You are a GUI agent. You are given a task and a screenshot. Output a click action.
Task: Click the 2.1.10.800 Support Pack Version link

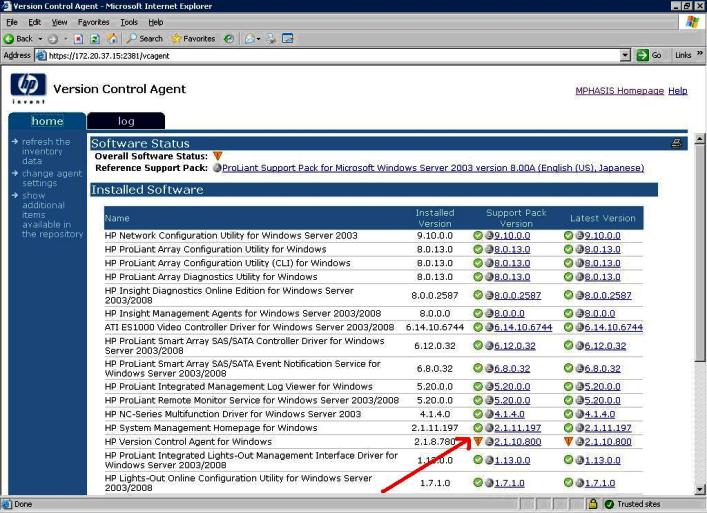(x=518, y=441)
